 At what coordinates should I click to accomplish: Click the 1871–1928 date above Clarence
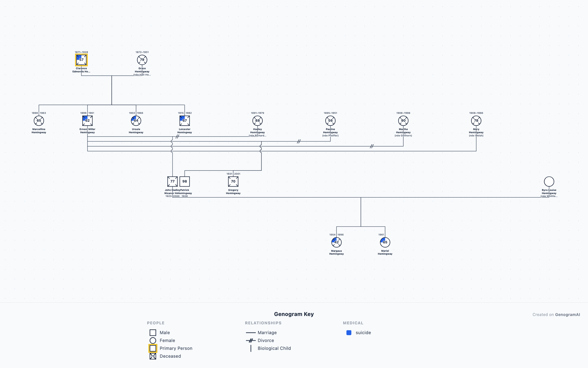[x=81, y=52]
